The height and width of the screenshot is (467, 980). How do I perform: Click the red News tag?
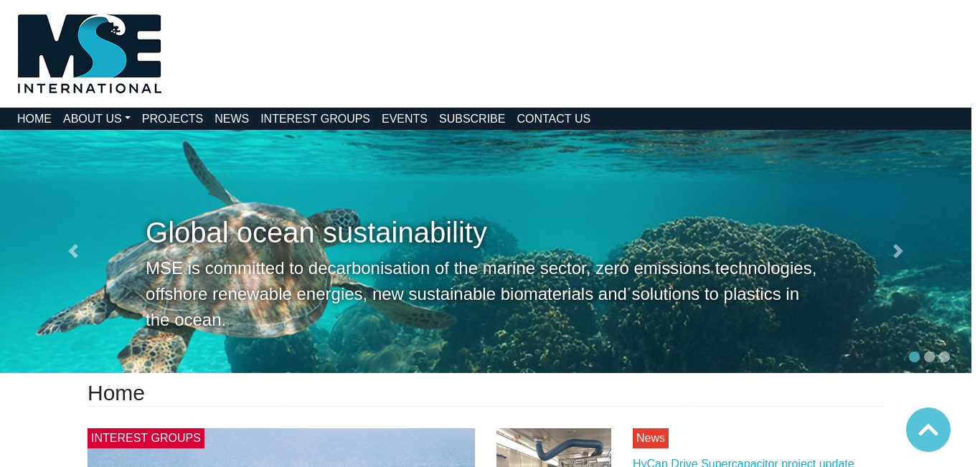(x=651, y=438)
